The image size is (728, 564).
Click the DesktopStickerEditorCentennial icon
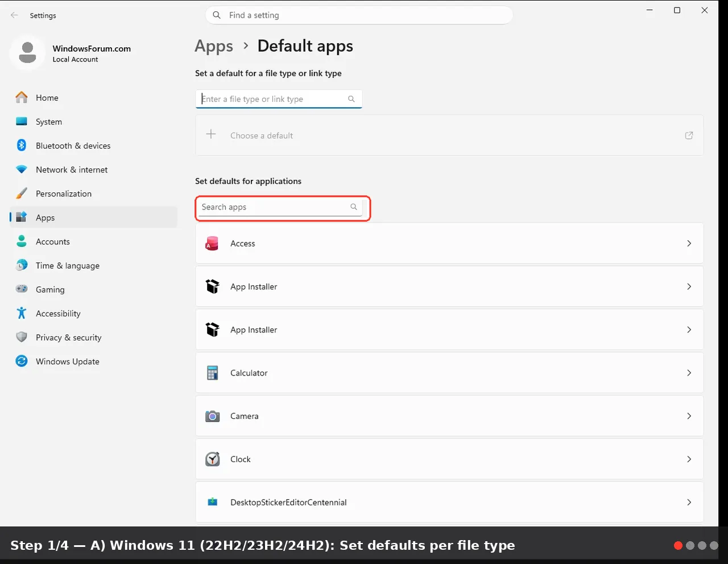point(212,502)
